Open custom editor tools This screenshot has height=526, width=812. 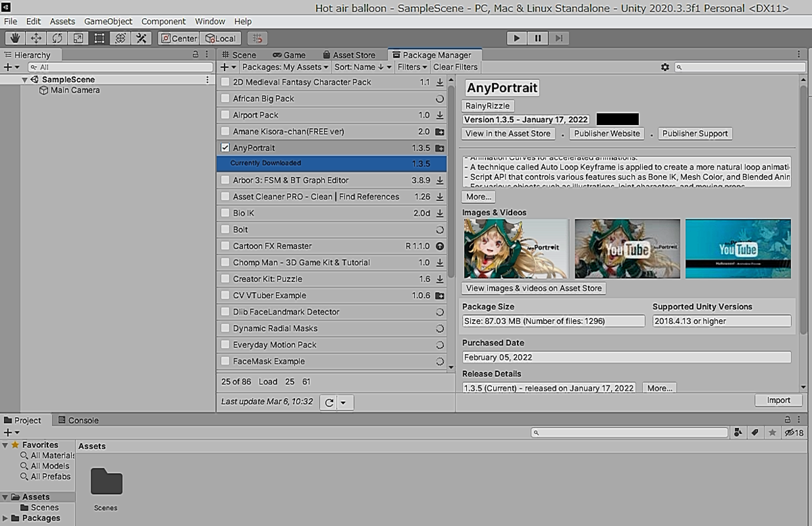141,39
